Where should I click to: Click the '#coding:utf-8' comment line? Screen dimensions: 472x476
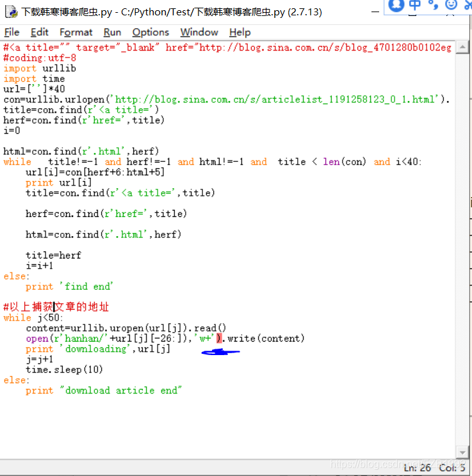[x=40, y=58]
